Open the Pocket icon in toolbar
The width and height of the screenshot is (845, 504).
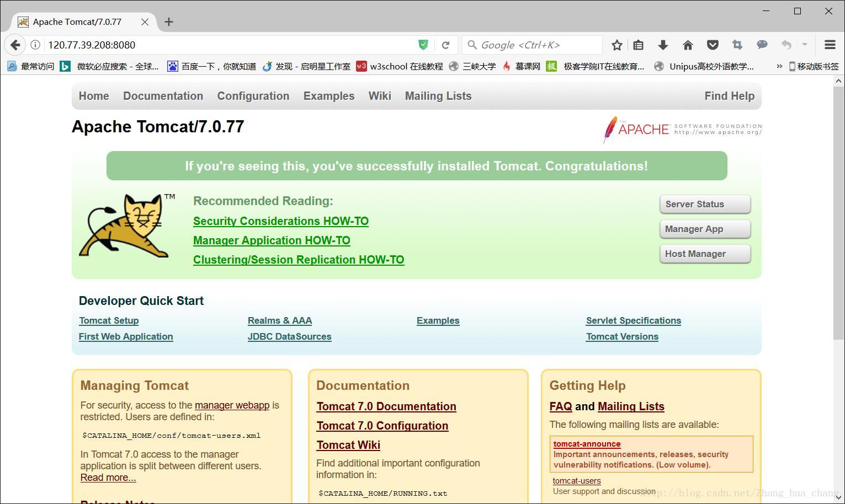pos(713,45)
